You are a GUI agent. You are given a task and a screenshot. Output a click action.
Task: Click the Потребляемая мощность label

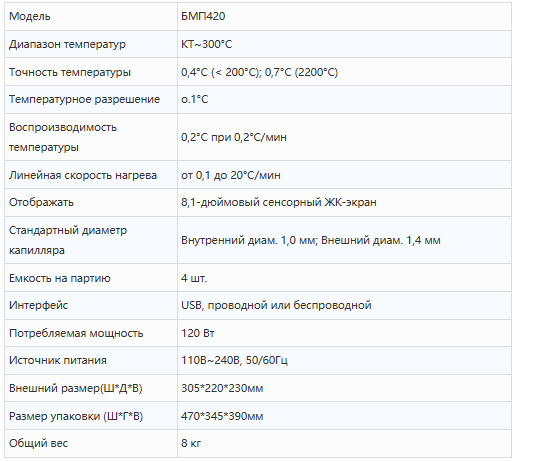(x=76, y=333)
